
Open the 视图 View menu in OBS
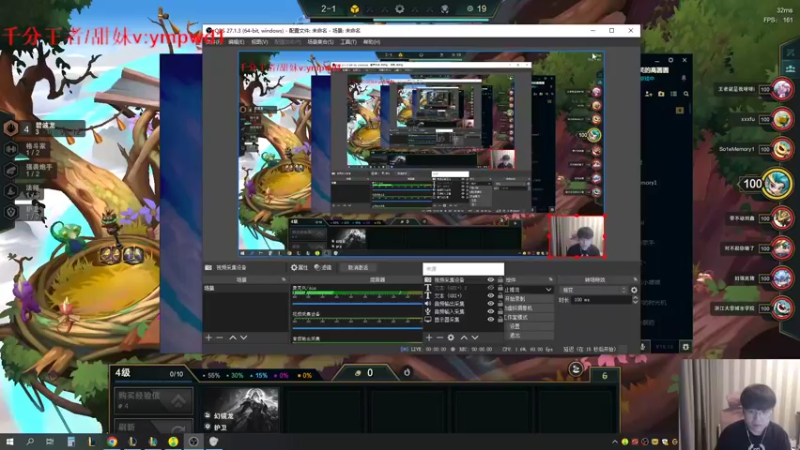click(259, 42)
